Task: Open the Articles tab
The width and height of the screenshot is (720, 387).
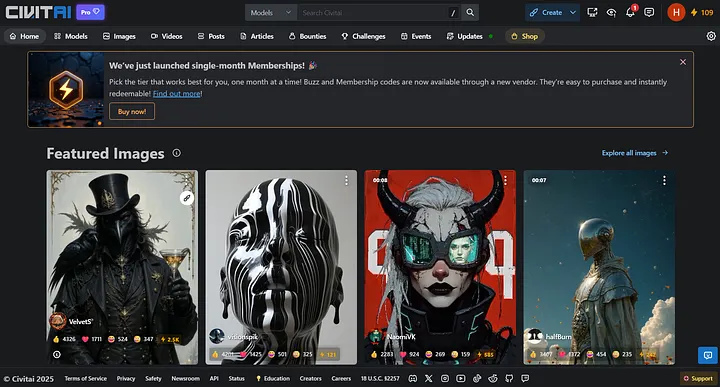Action: (x=257, y=36)
